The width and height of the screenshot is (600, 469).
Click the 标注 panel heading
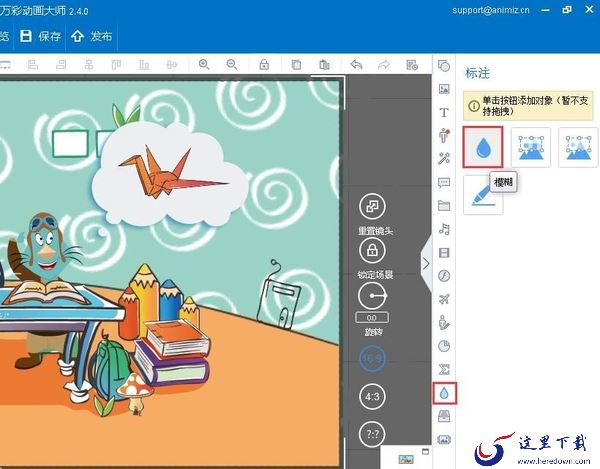477,73
